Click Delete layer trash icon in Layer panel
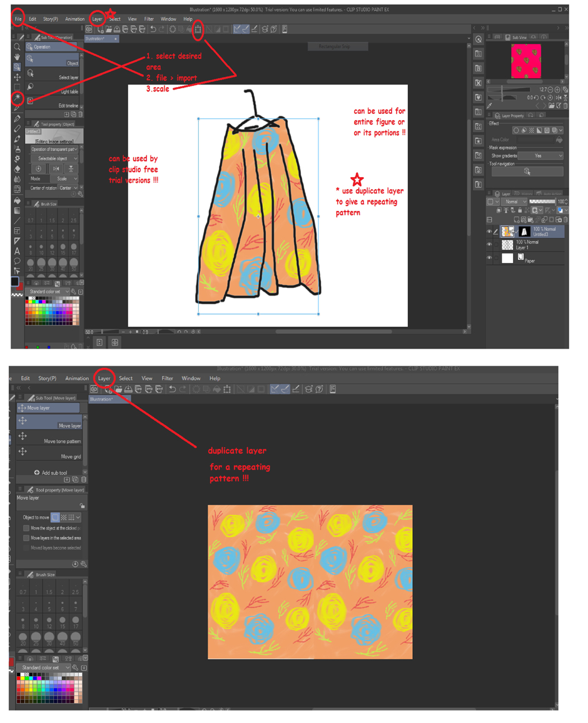Viewport: 588px width, 723px height. (x=565, y=220)
